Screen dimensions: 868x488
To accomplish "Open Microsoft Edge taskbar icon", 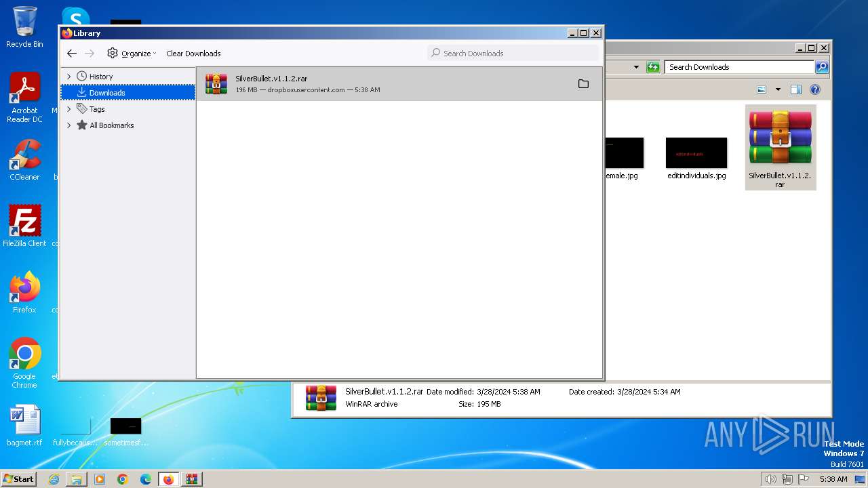I will coord(146,479).
